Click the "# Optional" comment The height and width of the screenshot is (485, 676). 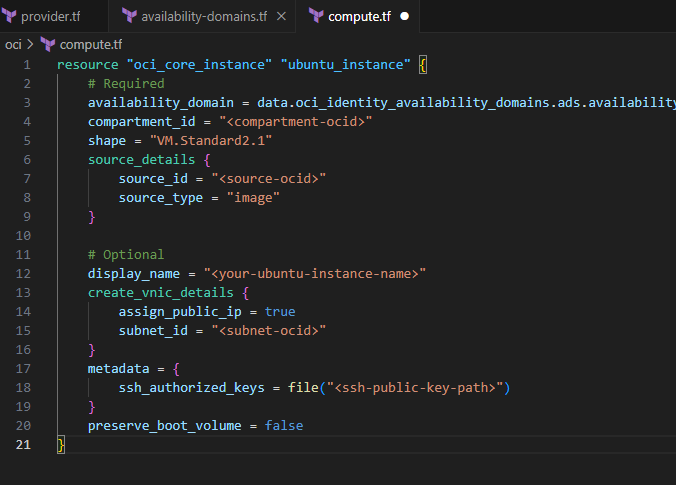126,255
